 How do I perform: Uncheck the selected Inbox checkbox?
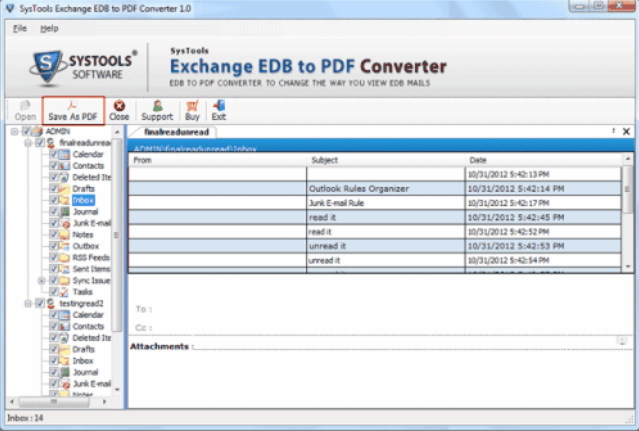click(53, 200)
